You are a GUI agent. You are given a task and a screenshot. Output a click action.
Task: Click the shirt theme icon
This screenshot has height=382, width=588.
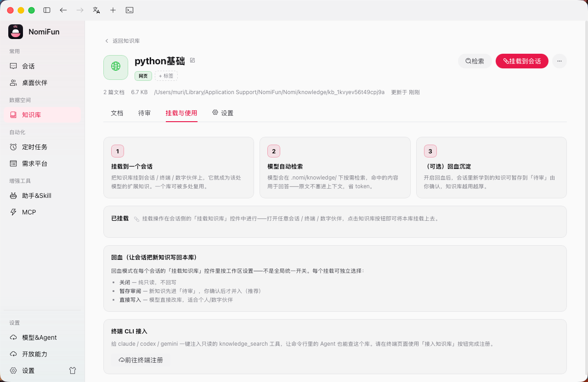[73, 371]
